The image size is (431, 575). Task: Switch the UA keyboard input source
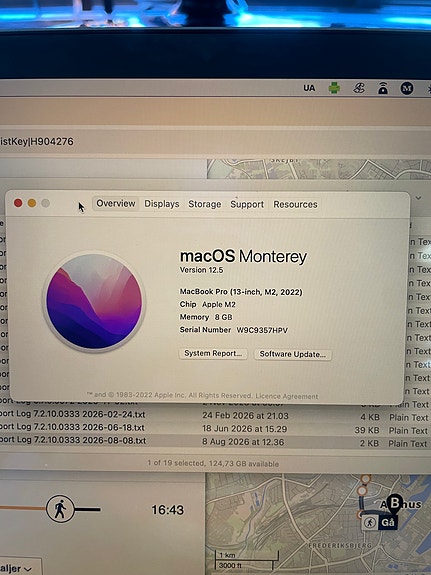click(309, 88)
